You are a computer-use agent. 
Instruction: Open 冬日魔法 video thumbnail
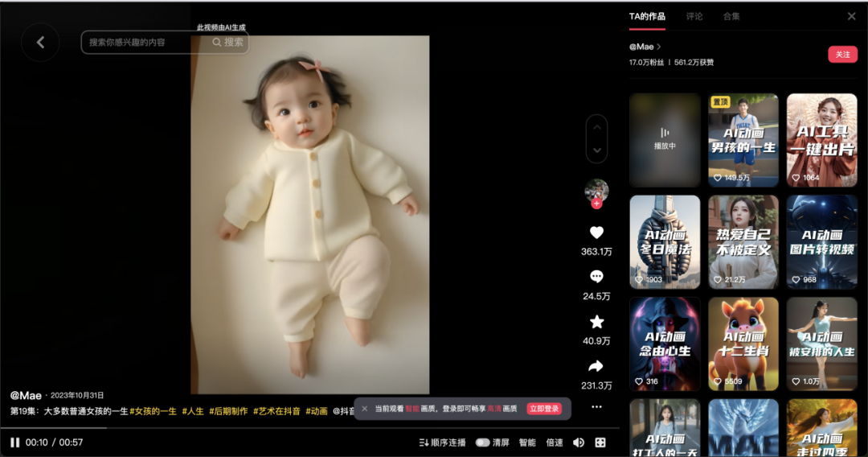665,242
